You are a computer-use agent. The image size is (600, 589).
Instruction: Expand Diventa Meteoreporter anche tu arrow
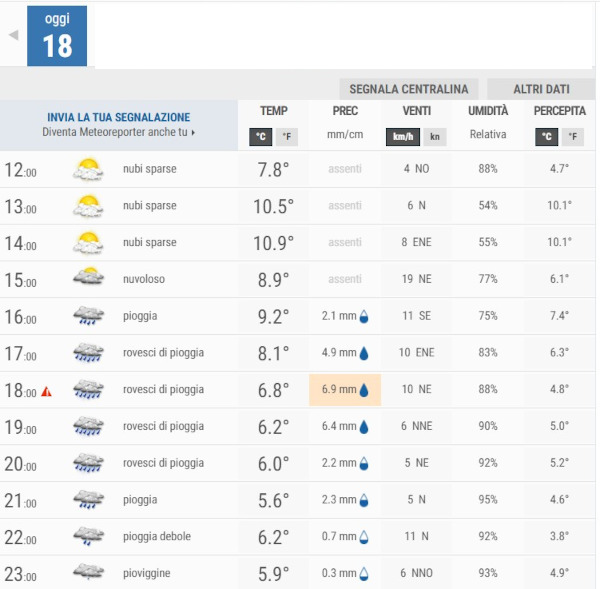(x=193, y=132)
